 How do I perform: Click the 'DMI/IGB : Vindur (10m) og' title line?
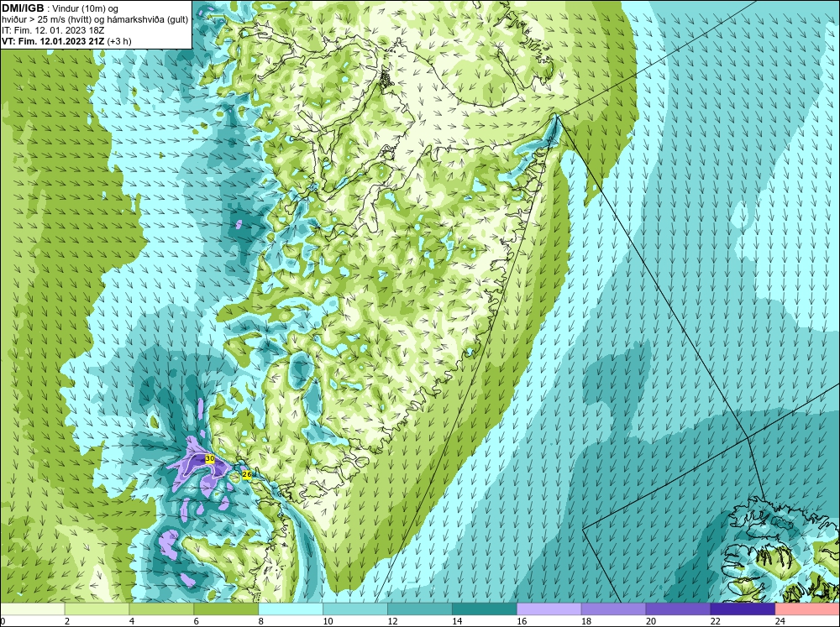point(60,8)
